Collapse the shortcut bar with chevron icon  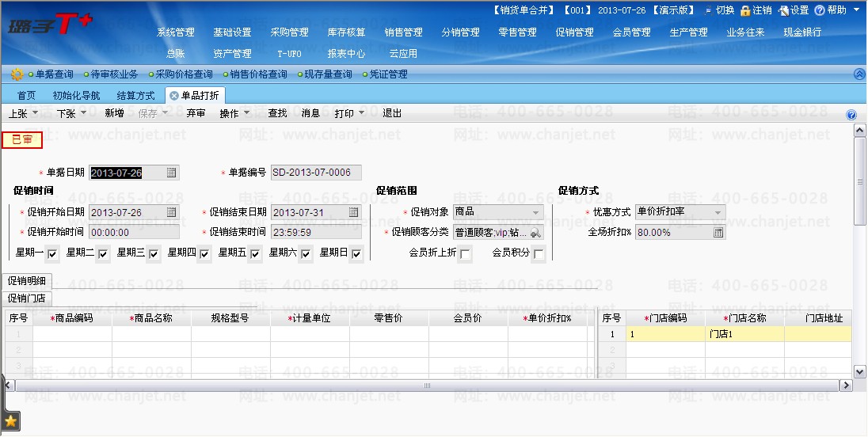(x=859, y=74)
